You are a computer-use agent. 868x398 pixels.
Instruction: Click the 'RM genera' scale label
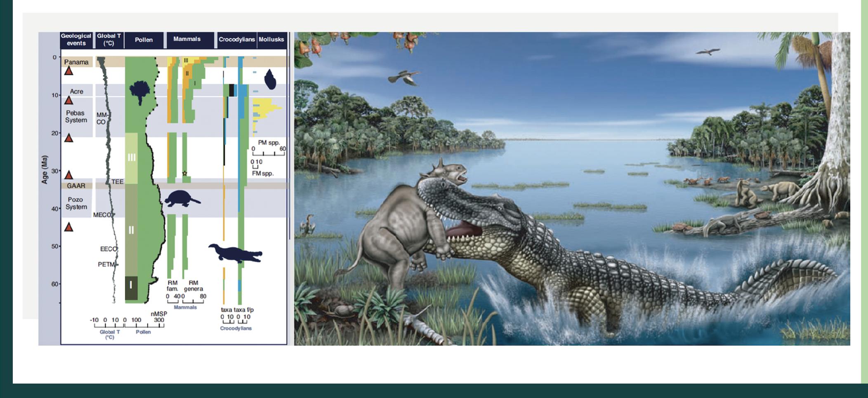pos(193,286)
